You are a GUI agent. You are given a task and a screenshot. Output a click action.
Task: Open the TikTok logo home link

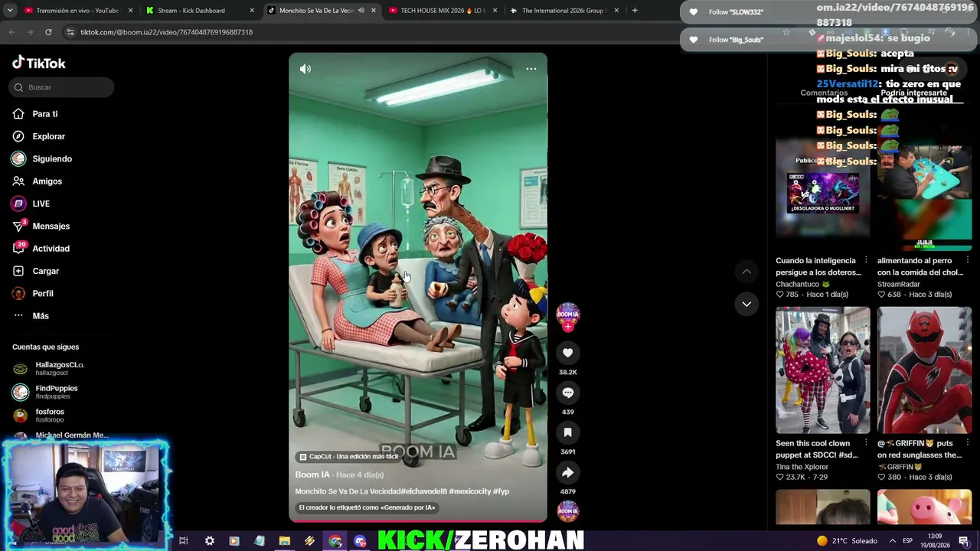[39, 64]
